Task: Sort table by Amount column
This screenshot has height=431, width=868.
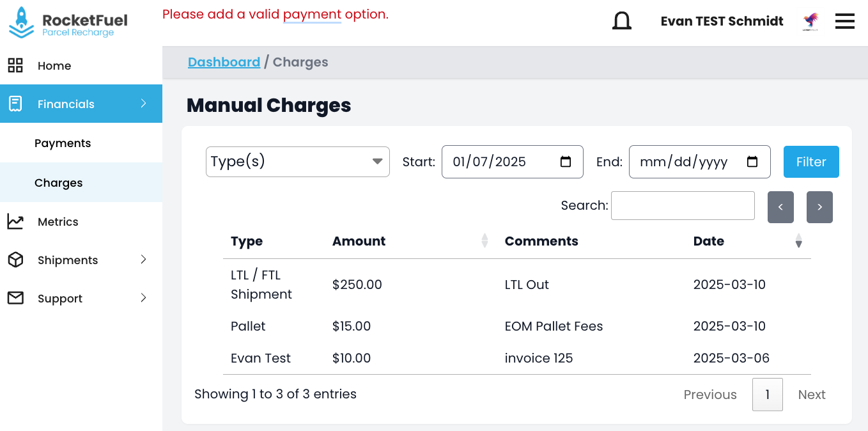Action: [x=484, y=241]
